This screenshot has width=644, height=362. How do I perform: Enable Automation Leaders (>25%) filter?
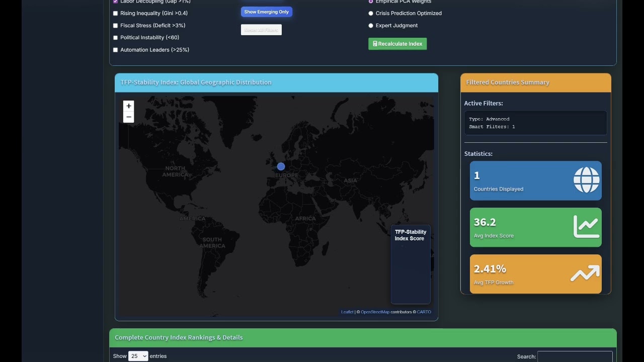click(x=116, y=50)
